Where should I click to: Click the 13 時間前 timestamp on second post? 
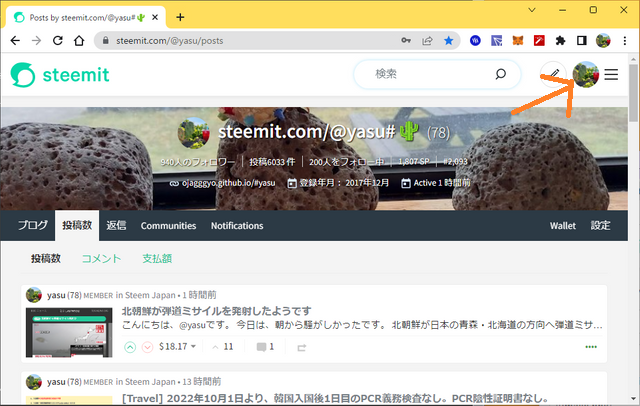pyautogui.click(x=202, y=382)
